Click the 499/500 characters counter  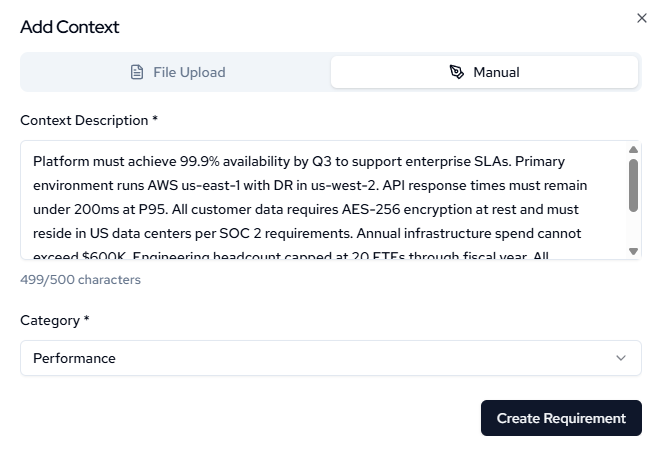80,280
